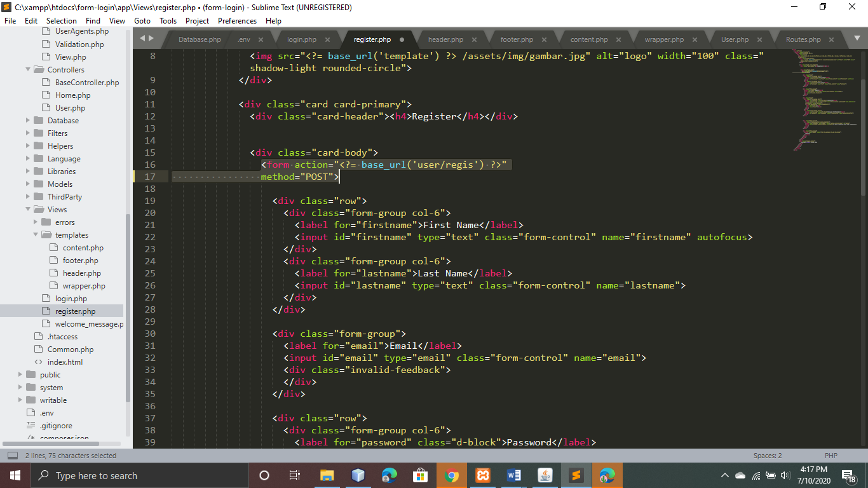Screen dimensions: 868x488
Task: Open the Project menu
Action: pyautogui.click(x=197, y=20)
